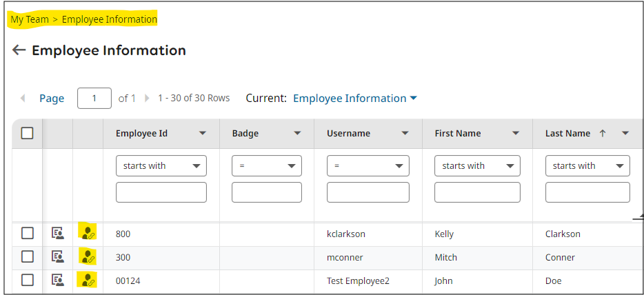Viewport: 644px width, 295px height.
Task: Select the checkbox for Mitch Conner's row
Action: pyautogui.click(x=27, y=257)
